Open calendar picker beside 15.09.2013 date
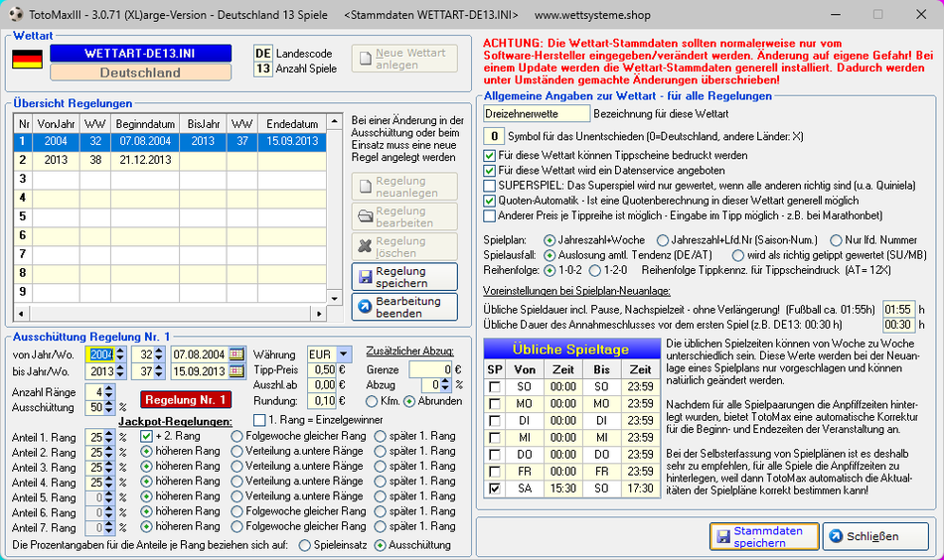 click(237, 371)
